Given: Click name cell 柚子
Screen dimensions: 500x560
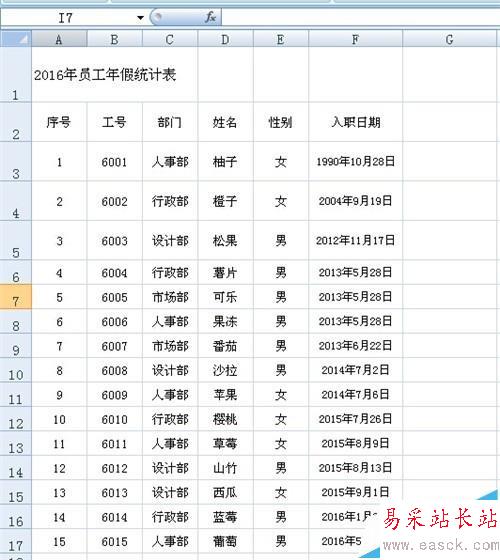Looking at the screenshot, I should (225, 162).
